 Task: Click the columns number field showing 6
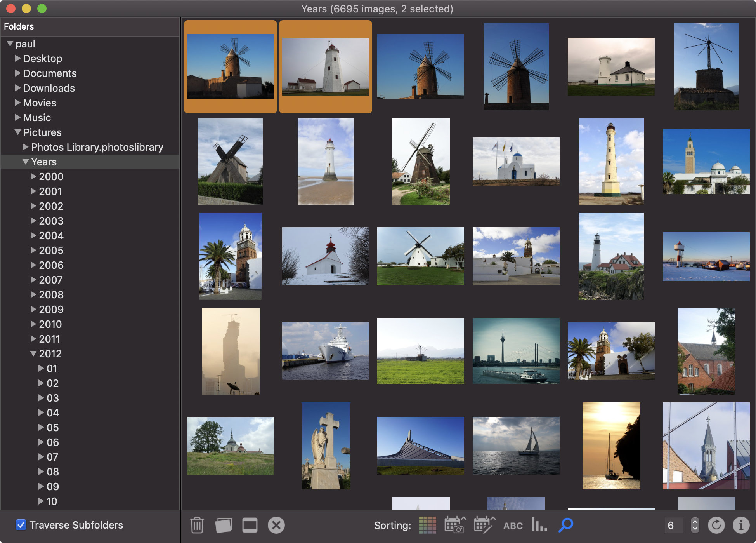tap(674, 525)
